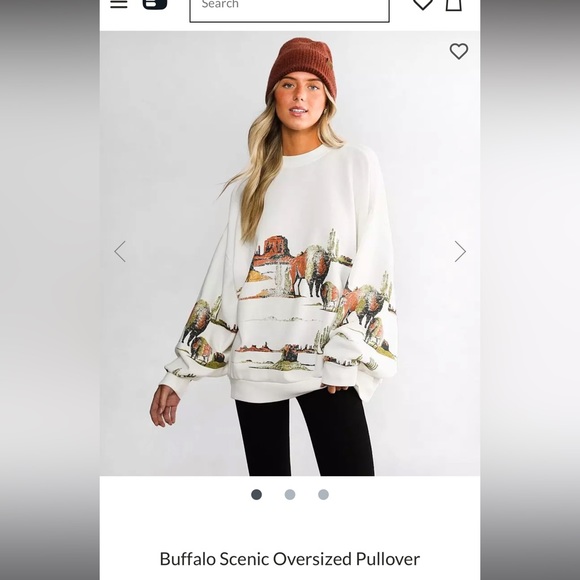Select the first carousel dot
The width and height of the screenshot is (580, 580).
[x=256, y=495]
